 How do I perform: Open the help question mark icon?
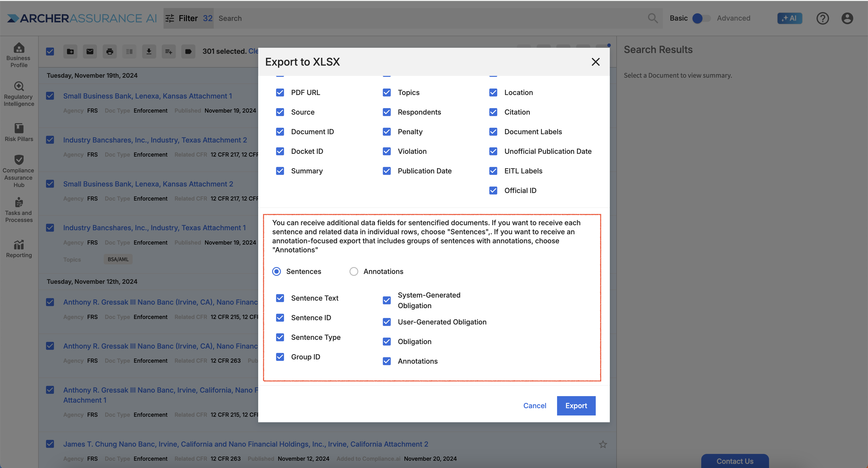823,18
